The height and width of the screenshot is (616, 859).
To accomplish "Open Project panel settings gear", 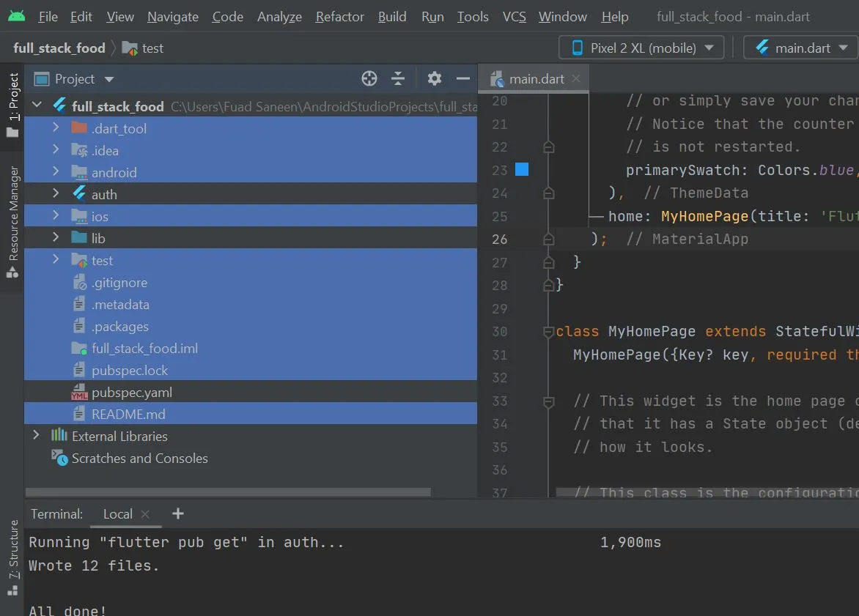I will (435, 79).
